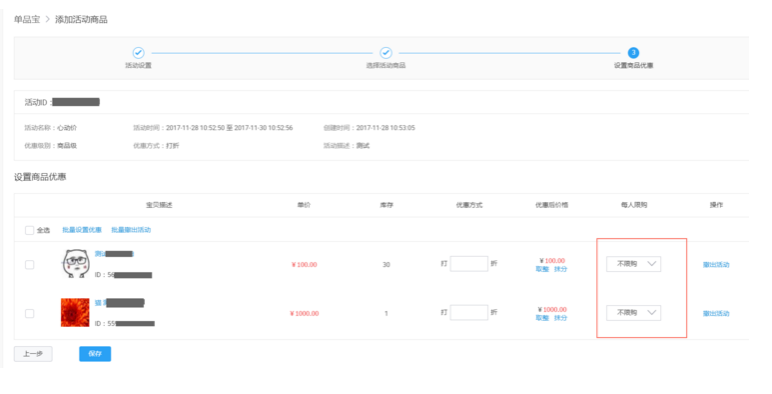Open the red flower product thumbnail
The image size is (772, 394).
(x=75, y=312)
